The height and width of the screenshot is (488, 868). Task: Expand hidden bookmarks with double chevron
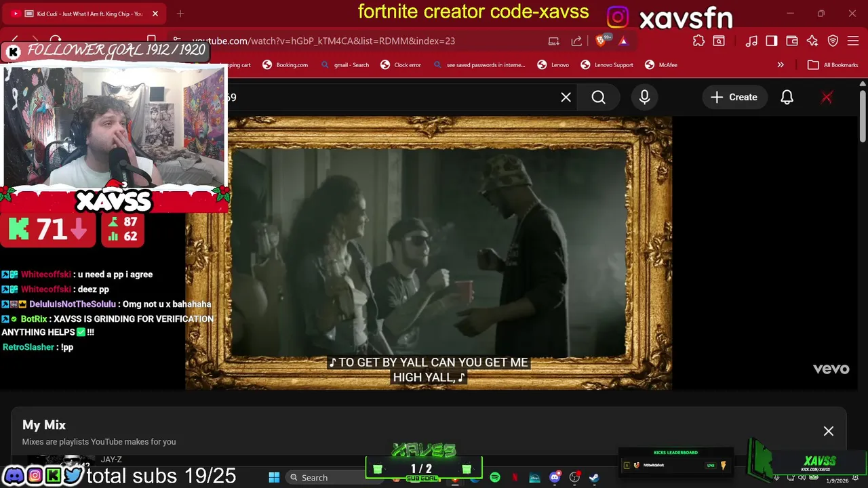(781, 65)
